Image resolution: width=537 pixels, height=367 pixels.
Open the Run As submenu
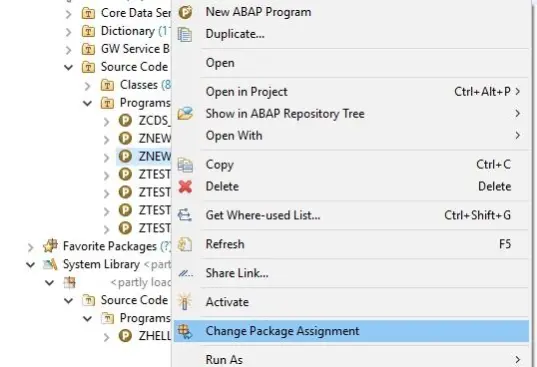tap(351, 359)
